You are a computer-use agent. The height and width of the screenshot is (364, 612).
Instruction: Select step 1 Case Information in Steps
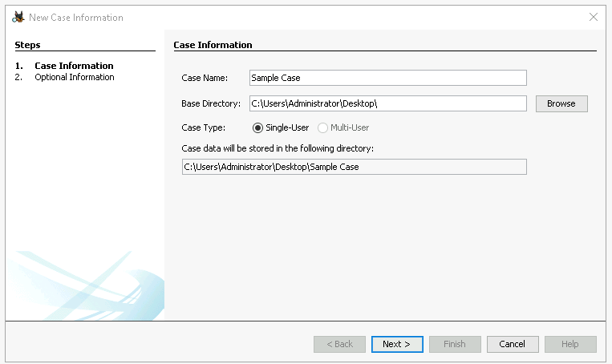click(x=74, y=66)
